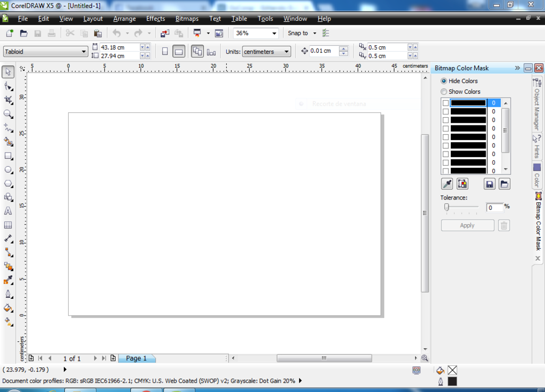Open the Edit Color dialog icon
This screenshot has width=545, height=392.
(x=462, y=184)
